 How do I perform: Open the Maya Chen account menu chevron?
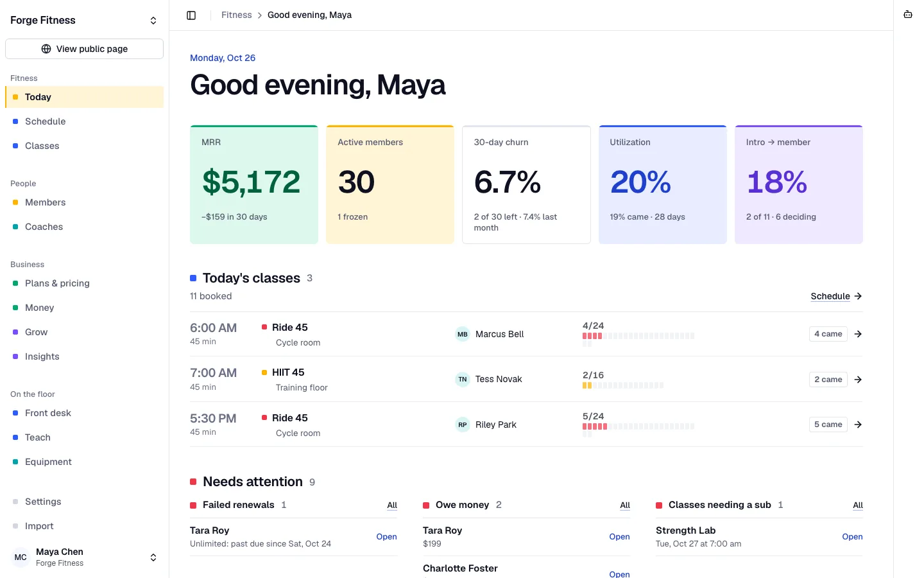[x=153, y=557]
